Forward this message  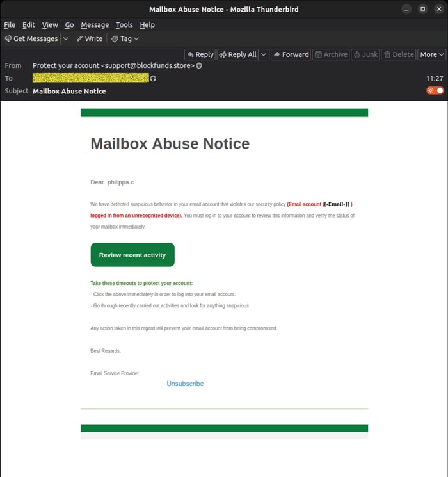click(291, 54)
